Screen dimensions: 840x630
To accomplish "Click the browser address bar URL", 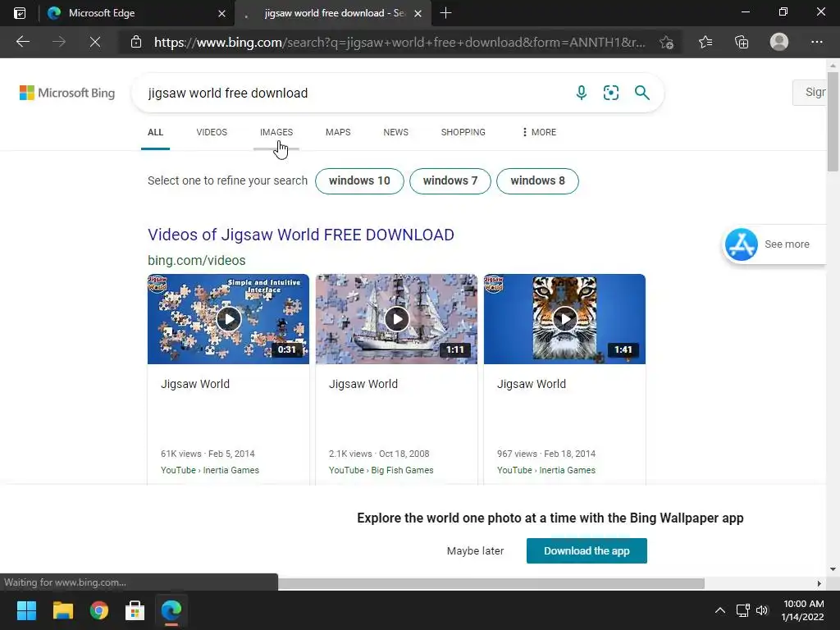I will [x=399, y=42].
